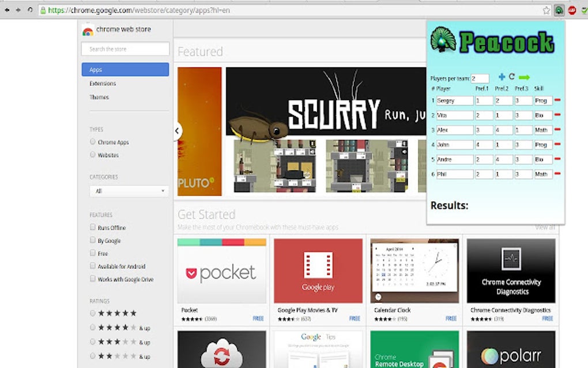Click the View all link
Screen dimensions: 588x368
click(x=545, y=227)
